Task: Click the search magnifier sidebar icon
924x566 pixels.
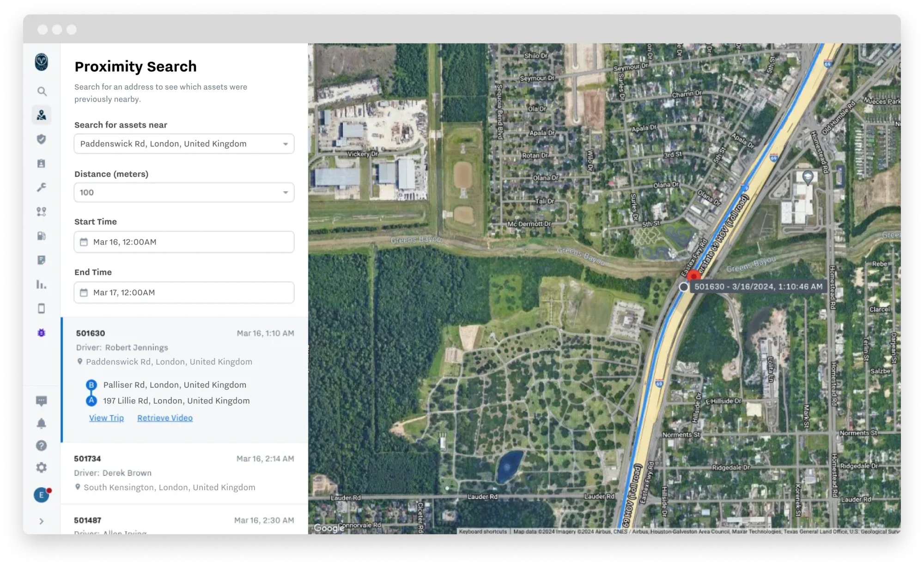Action: tap(42, 91)
